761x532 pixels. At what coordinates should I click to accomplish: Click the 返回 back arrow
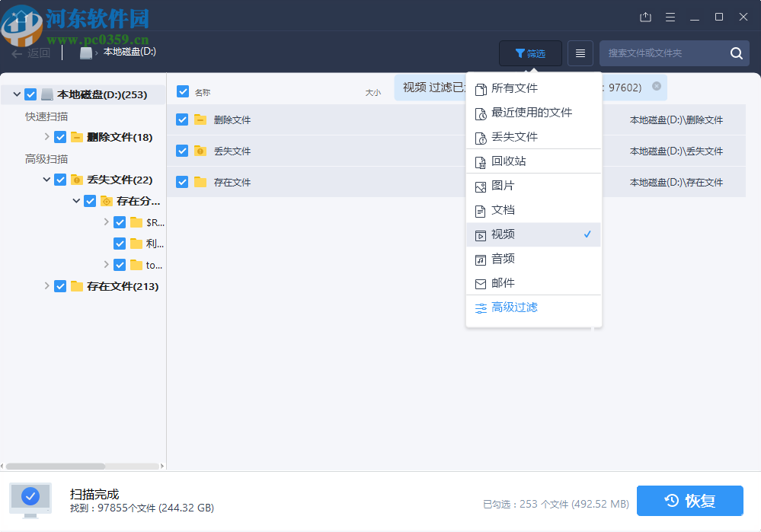pos(17,53)
